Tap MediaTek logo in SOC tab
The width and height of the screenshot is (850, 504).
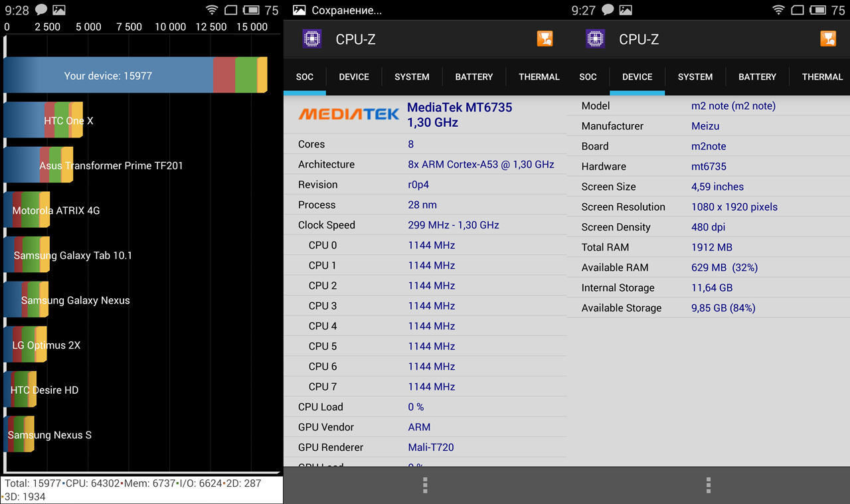tap(349, 114)
